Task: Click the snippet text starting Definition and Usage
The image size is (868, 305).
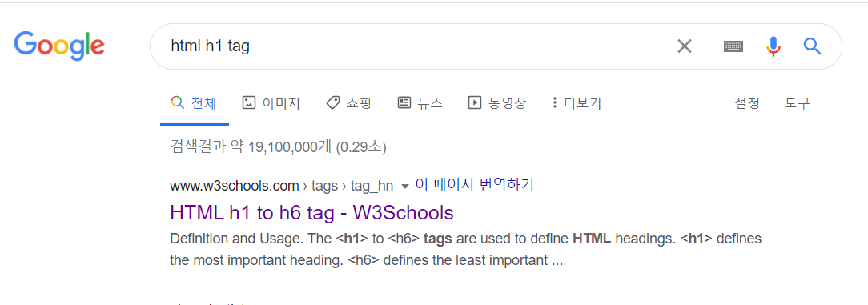Action: (x=465, y=250)
